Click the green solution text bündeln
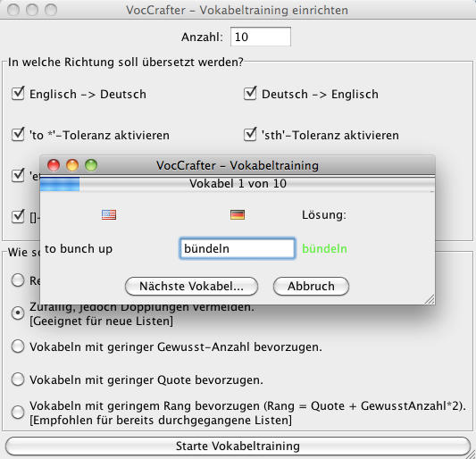 tap(324, 248)
